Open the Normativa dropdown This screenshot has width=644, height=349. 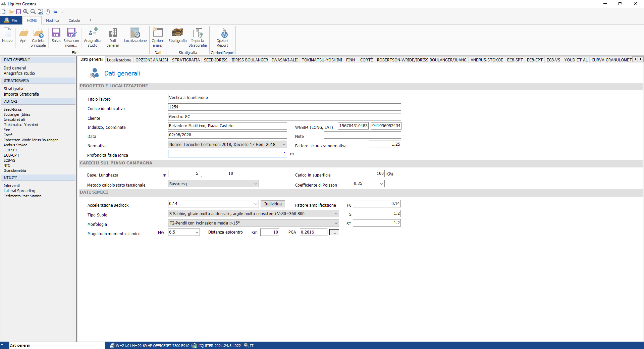[x=284, y=145]
